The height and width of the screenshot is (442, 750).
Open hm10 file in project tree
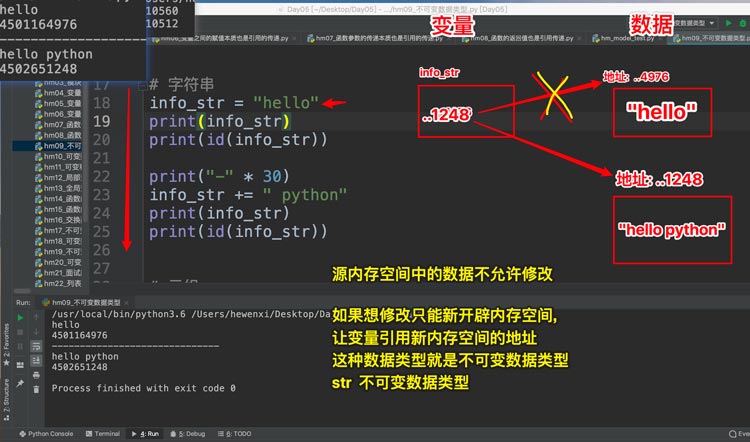tap(58, 156)
